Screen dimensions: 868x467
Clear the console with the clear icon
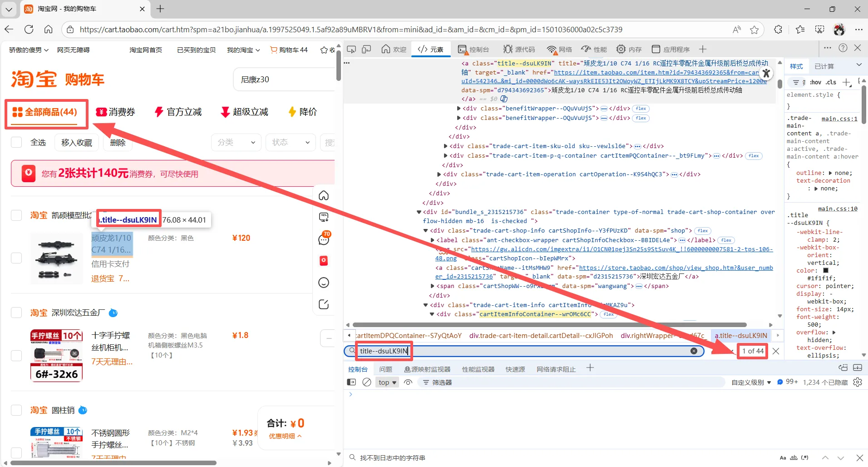[x=367, y=382]
